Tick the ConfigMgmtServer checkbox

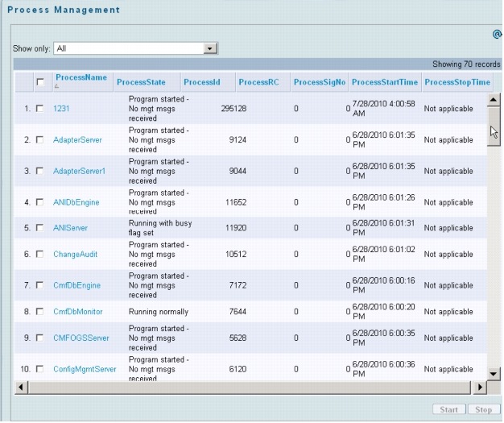point(40,369)
